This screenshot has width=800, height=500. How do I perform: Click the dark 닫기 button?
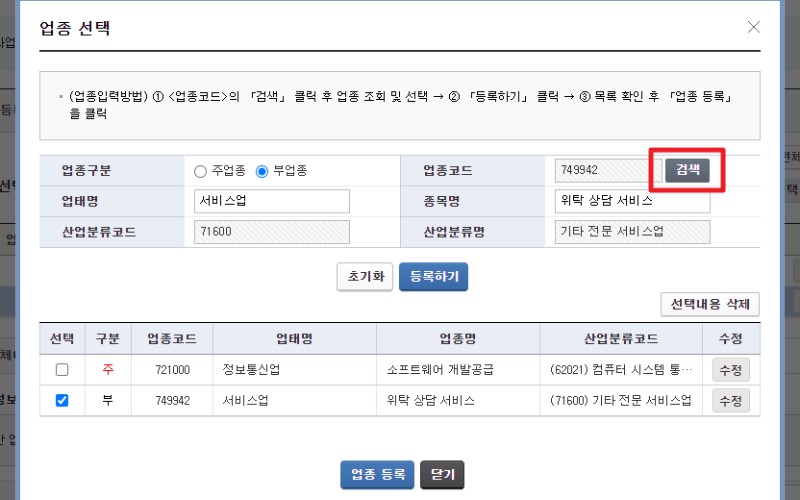[x=442, y=475]
